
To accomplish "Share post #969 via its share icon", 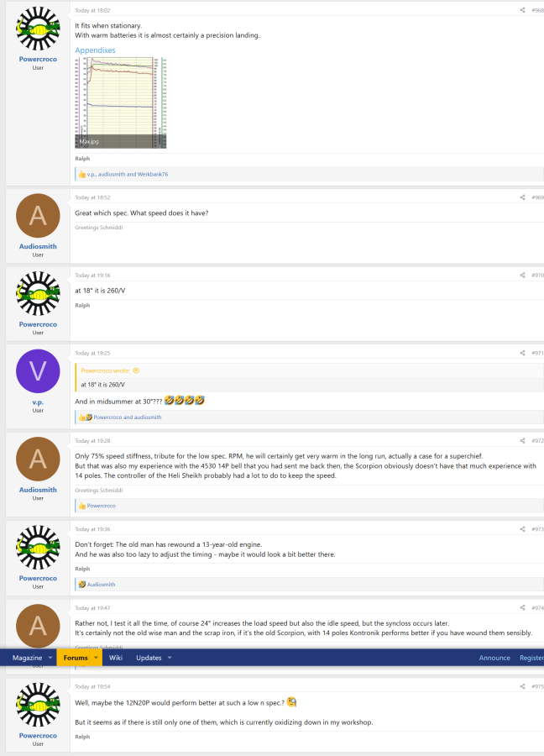I will pyautogui.click(x=523, y=197).
